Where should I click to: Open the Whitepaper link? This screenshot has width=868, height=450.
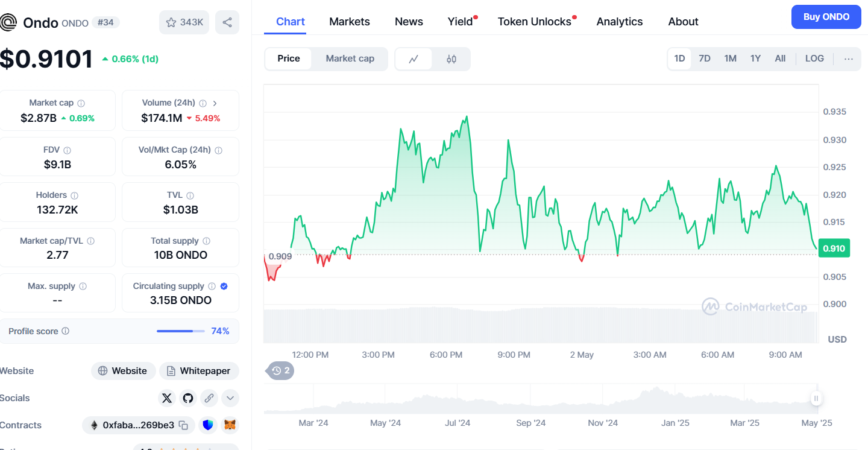199,371
